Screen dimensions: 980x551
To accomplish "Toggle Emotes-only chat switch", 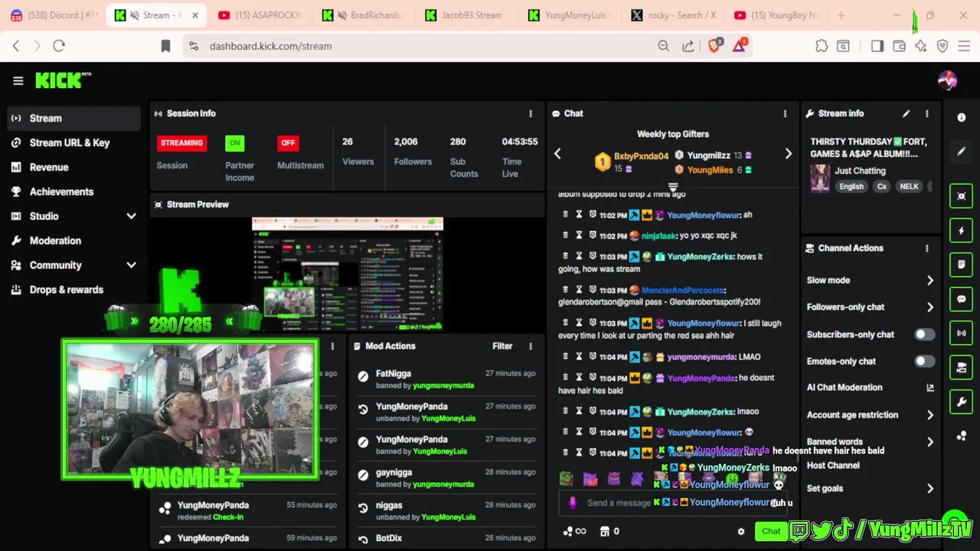I will [x=924, y=361].
